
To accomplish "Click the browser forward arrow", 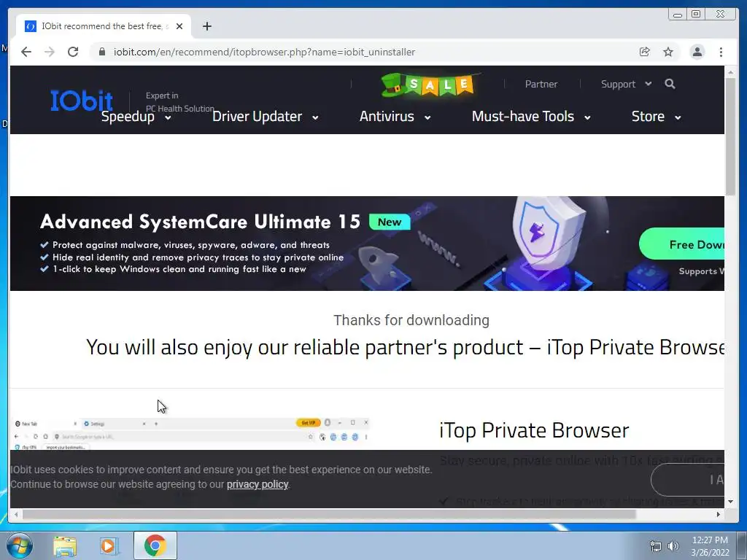I will point(50,52).
